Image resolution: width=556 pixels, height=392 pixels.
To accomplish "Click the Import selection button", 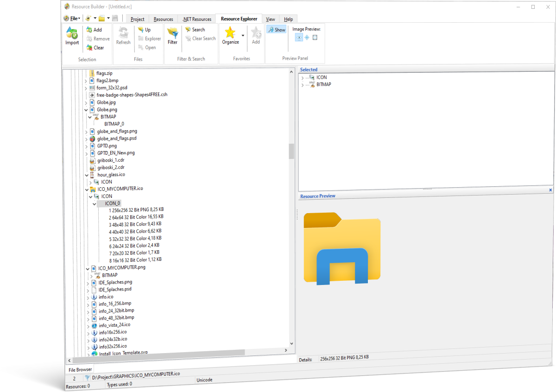I will coord(72,36).
